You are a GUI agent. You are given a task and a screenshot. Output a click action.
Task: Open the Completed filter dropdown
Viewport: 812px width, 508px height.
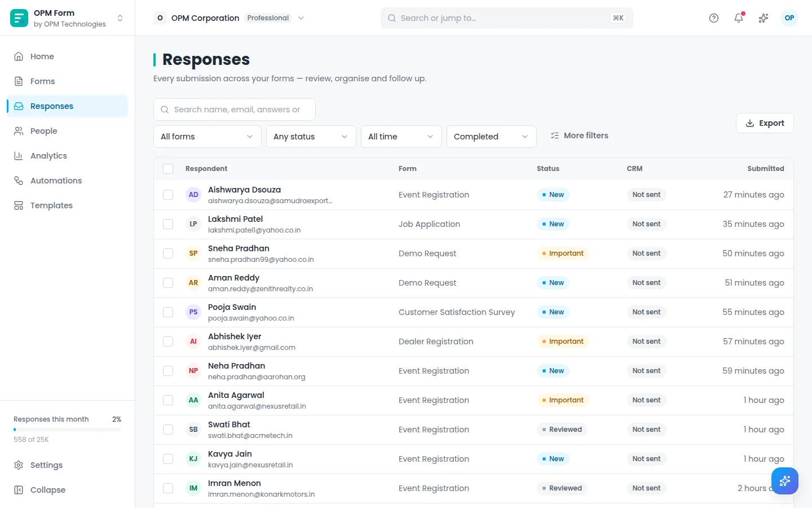pos(492,137)
